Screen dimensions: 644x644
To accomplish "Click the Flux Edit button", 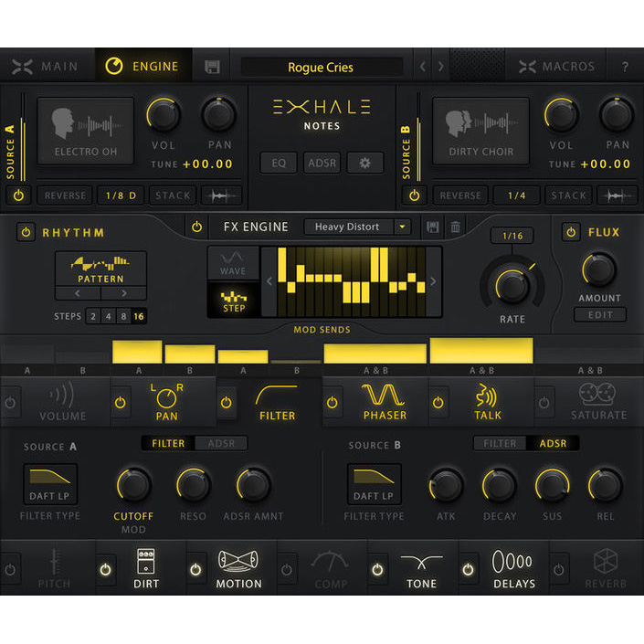I will 600,315.
